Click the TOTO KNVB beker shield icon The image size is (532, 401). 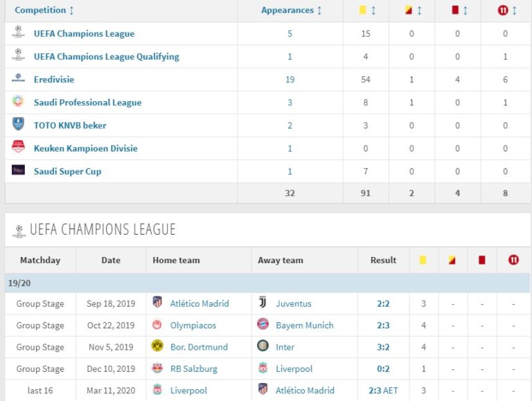point(18,125)
